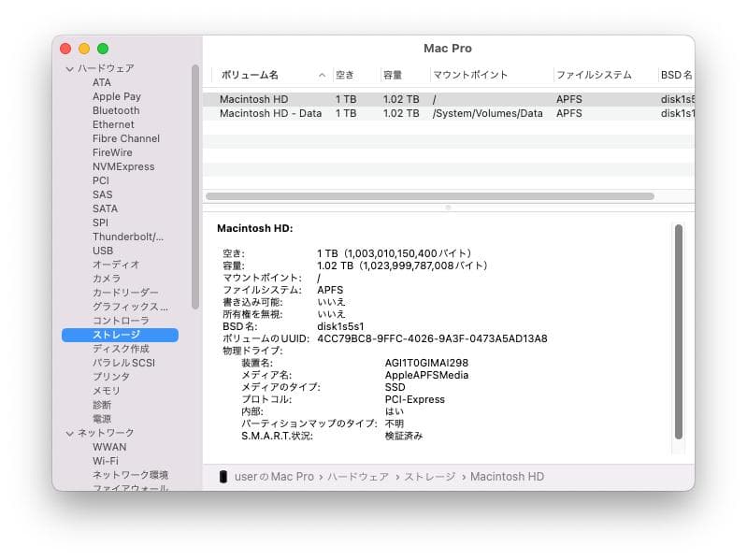Sort by 容量 column header
747x560 pixels.
tap(393, 75)
